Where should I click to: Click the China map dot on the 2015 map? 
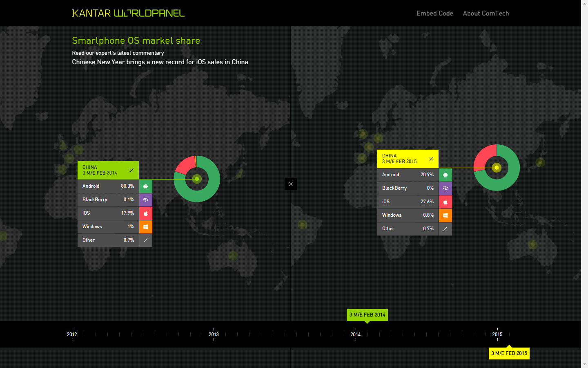(497, 168)
